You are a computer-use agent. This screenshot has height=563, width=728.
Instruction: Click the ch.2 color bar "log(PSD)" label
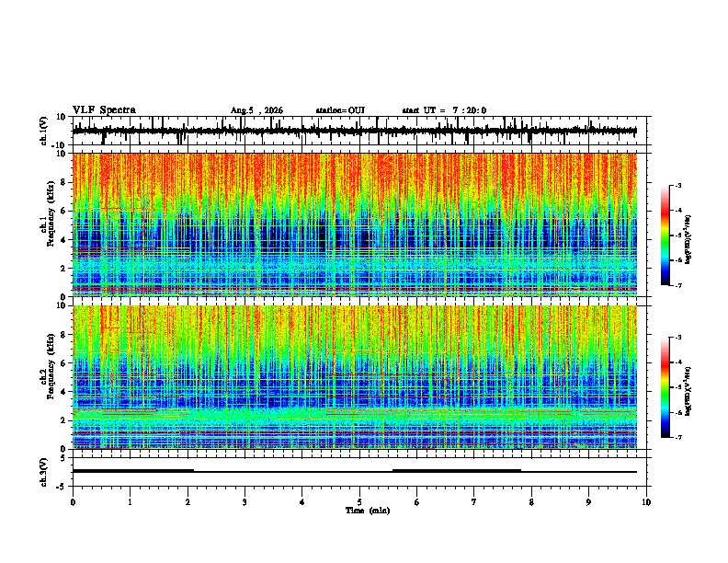[x=688, y=392]
